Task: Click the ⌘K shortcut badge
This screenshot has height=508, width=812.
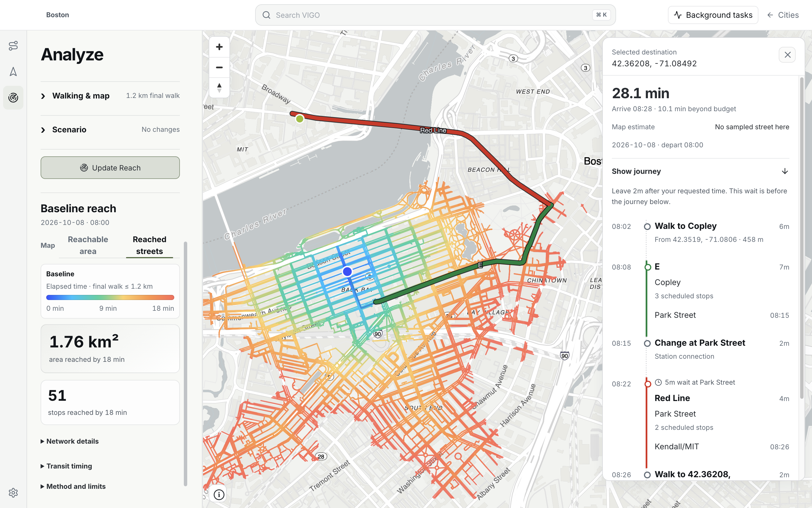Action: coord(601,15)
